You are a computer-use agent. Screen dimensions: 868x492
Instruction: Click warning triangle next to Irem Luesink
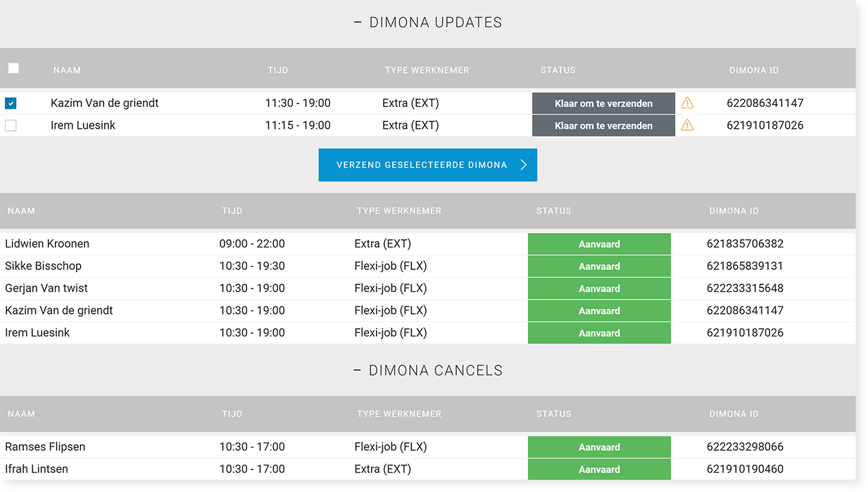click(687, 125)
